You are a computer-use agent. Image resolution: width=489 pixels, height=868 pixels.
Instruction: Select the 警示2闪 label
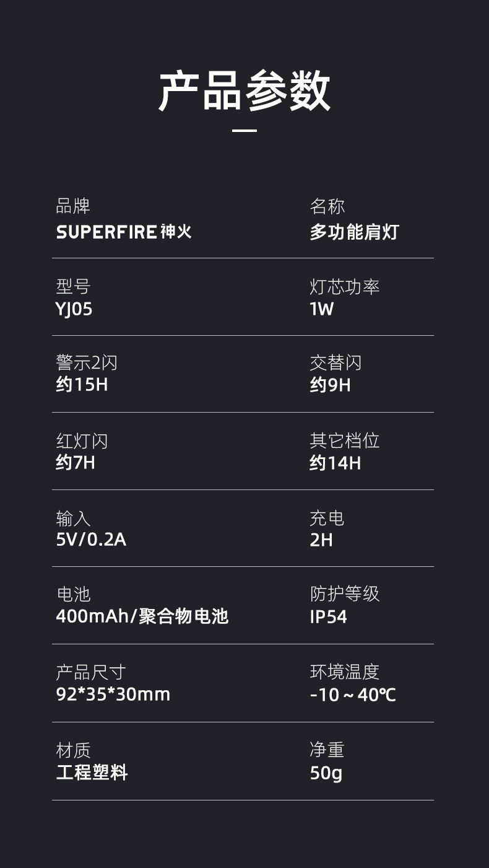click(x=86, y=362)
